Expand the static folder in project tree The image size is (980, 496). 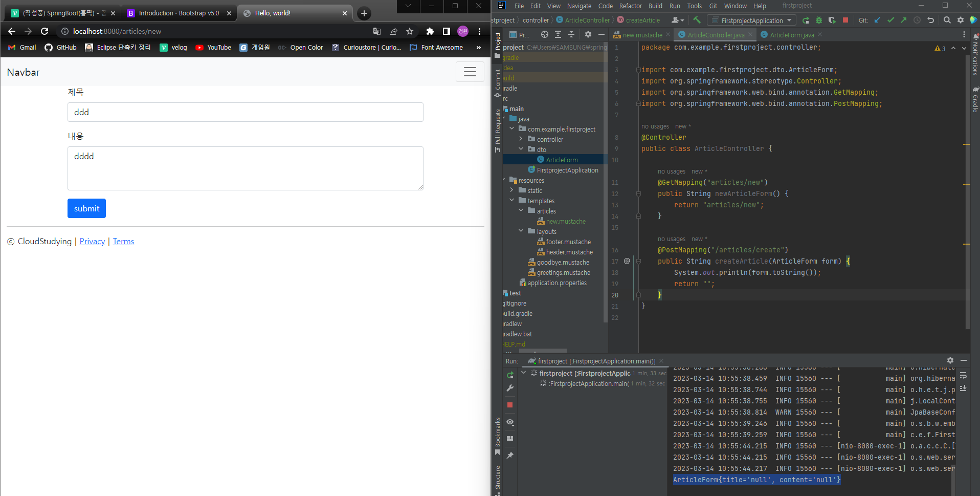(x=512, y=190)
